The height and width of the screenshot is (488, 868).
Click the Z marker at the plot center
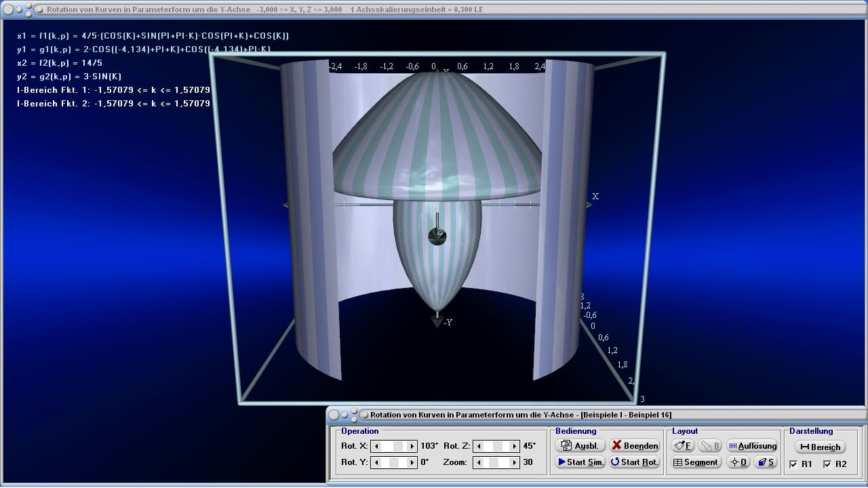[439, 232]
